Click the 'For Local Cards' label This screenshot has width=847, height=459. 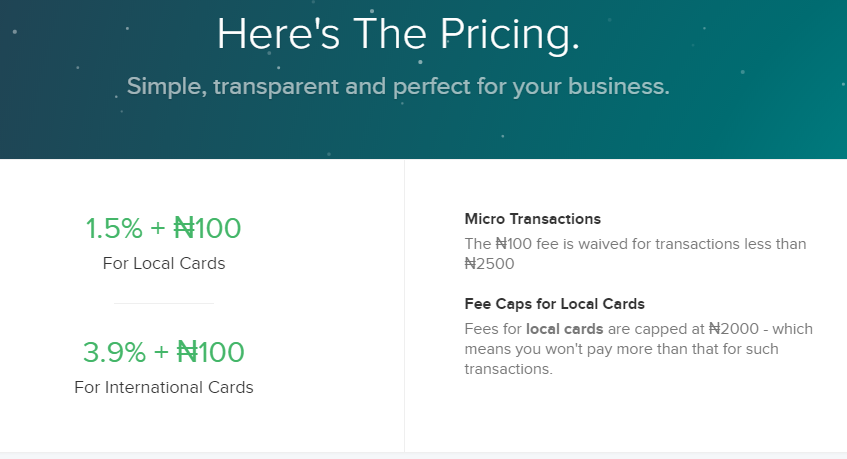164,263
